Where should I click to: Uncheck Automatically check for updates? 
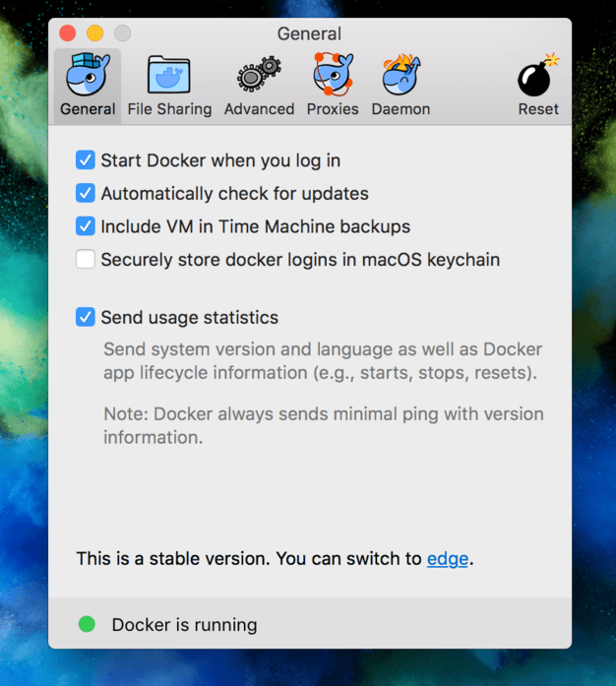86,193
